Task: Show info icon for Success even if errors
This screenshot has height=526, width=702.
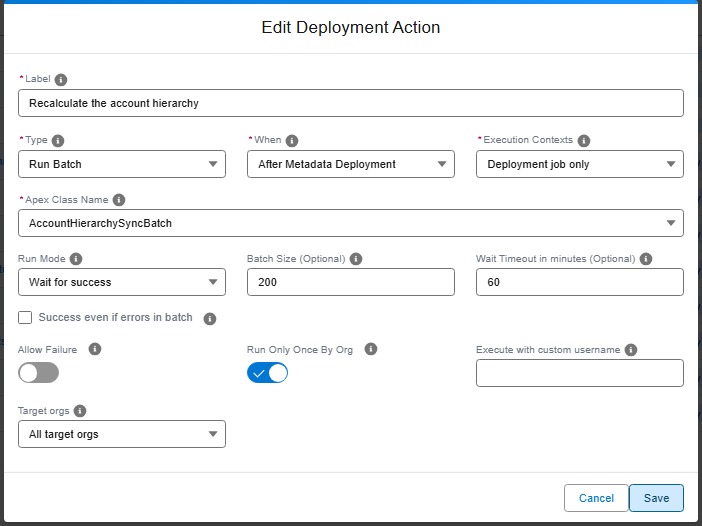Action: click(x=210, y=318)
